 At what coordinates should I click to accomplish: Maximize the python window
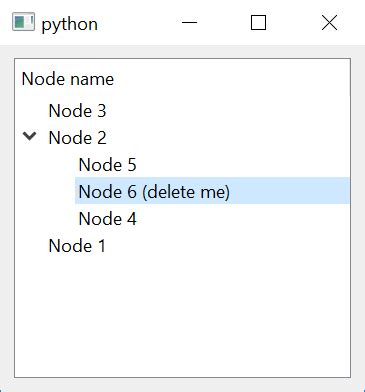pyautogui.click(x=258, y=23)
